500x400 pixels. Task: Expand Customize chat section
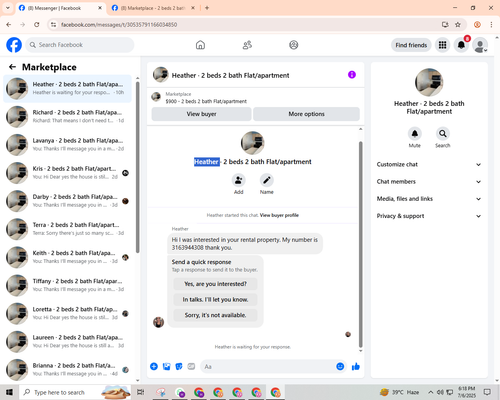429,164
